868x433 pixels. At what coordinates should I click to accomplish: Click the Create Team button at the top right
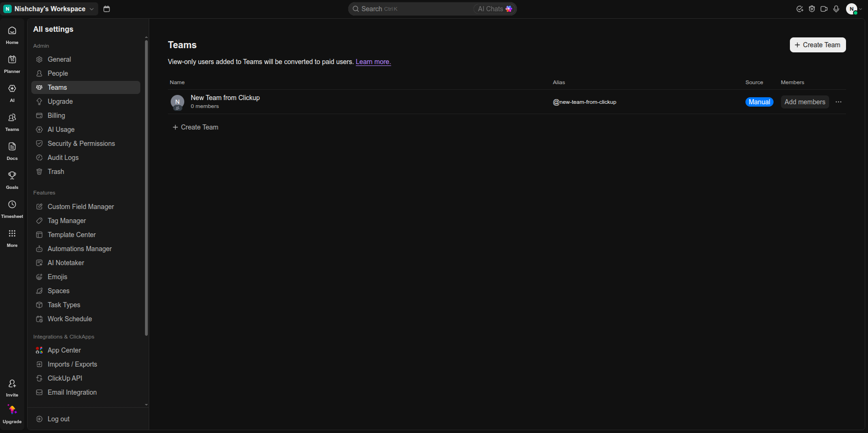[x=817, y=45]
